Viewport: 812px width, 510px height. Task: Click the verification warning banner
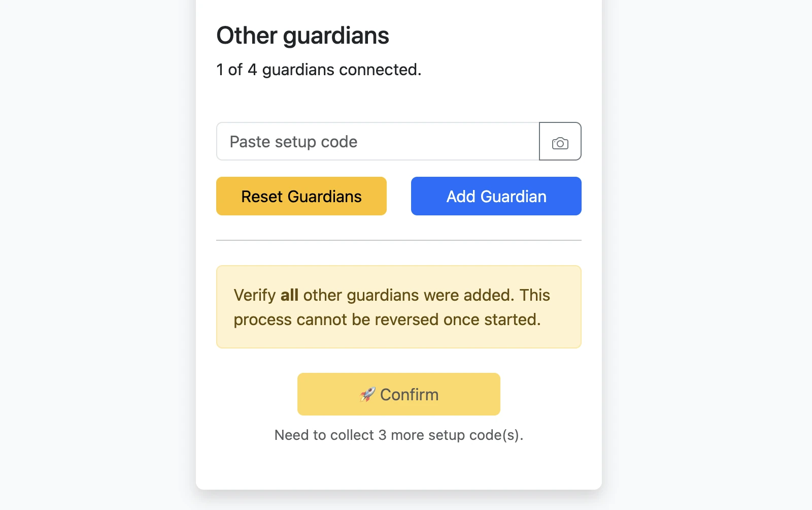pyautogui.click(x=399, y=307)
